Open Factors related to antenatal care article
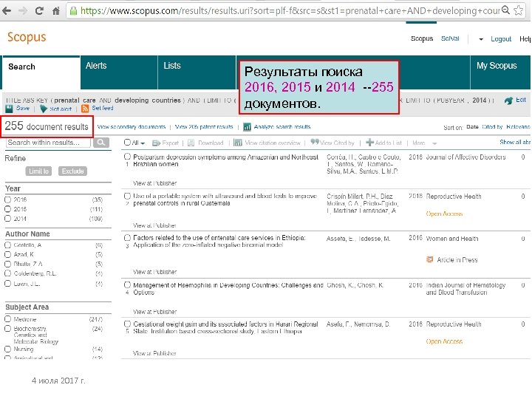532x399 pixels. pos(219,241)
